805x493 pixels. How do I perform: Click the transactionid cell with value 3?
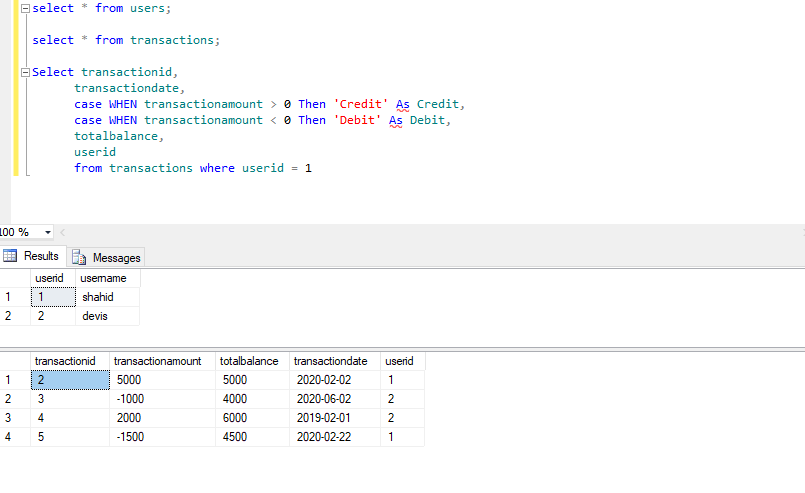pos(70,399)
